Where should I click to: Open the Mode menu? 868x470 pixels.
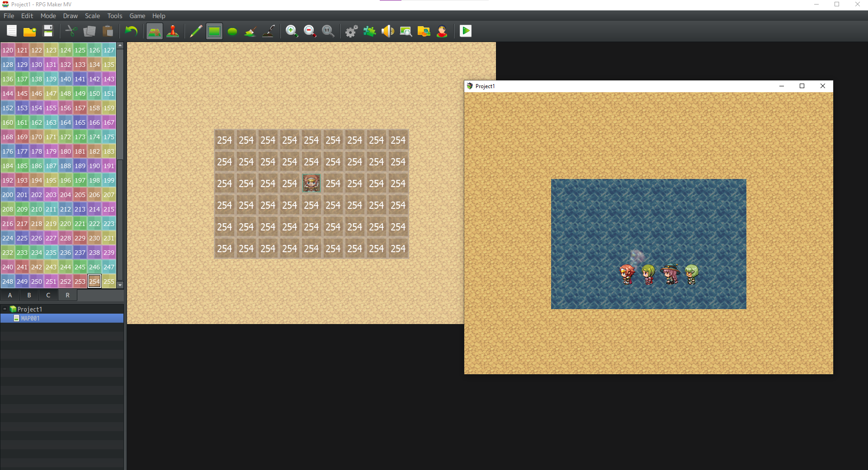click(x=48, y=16)
